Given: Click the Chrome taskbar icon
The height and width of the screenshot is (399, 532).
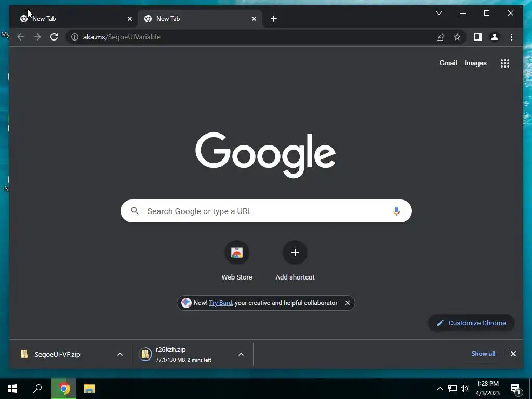Looking at the screenshot, I should point(64,389).
